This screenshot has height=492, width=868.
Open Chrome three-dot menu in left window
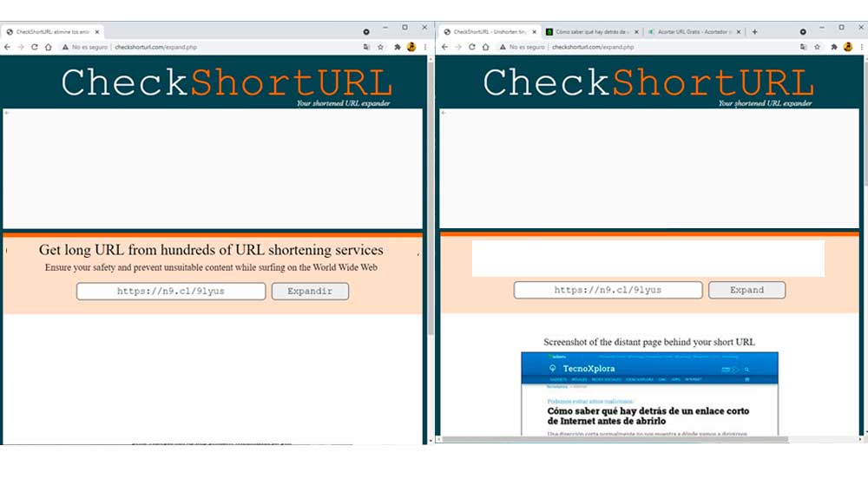pyautogui.click(x=424, y=47)
